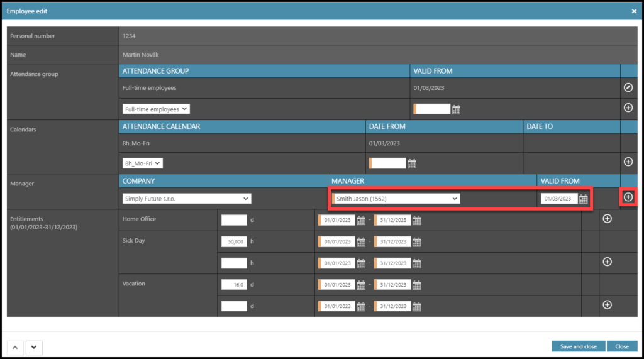Go to previous employee with up arrow
The image size is (644, 359).
pyautogui.click(x=16, y=346)
